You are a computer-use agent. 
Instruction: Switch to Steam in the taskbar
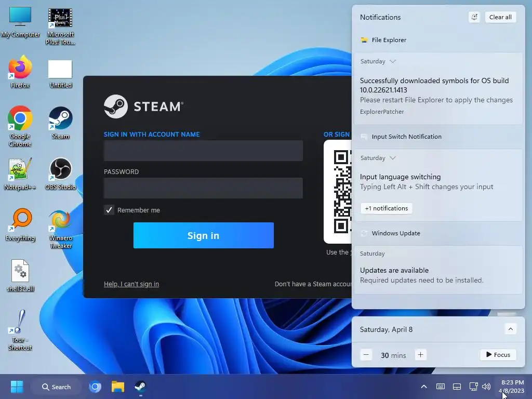click(x=140, y=387)
